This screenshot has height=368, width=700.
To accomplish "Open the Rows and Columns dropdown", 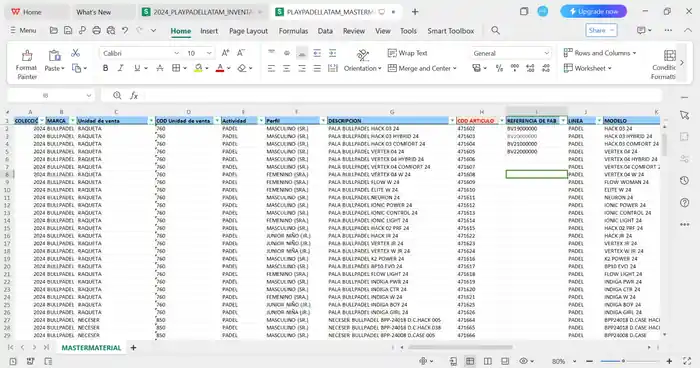I will pos(600,53).
